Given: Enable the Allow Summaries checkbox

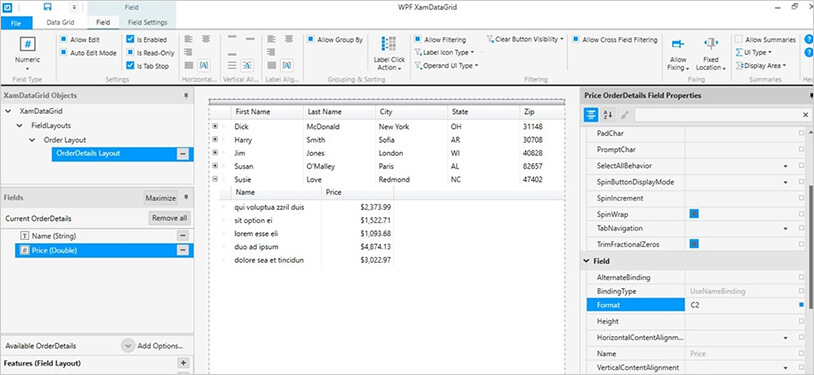Looking at the screenshot, I should (x=739, y=39).
